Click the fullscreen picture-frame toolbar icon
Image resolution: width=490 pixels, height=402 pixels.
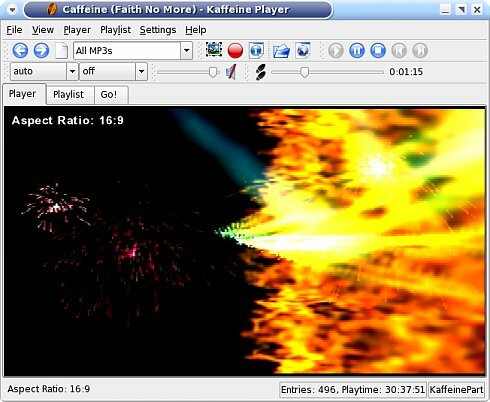click(x=214, y=50)
